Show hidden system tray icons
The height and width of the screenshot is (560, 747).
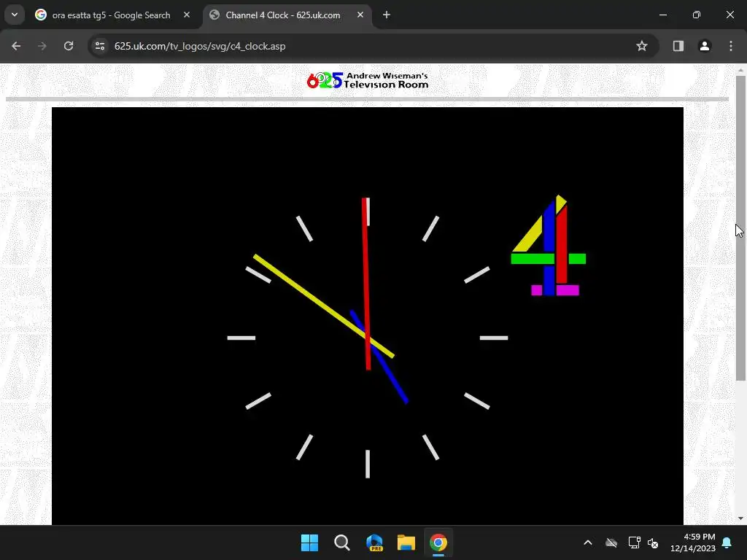[588, 542]
